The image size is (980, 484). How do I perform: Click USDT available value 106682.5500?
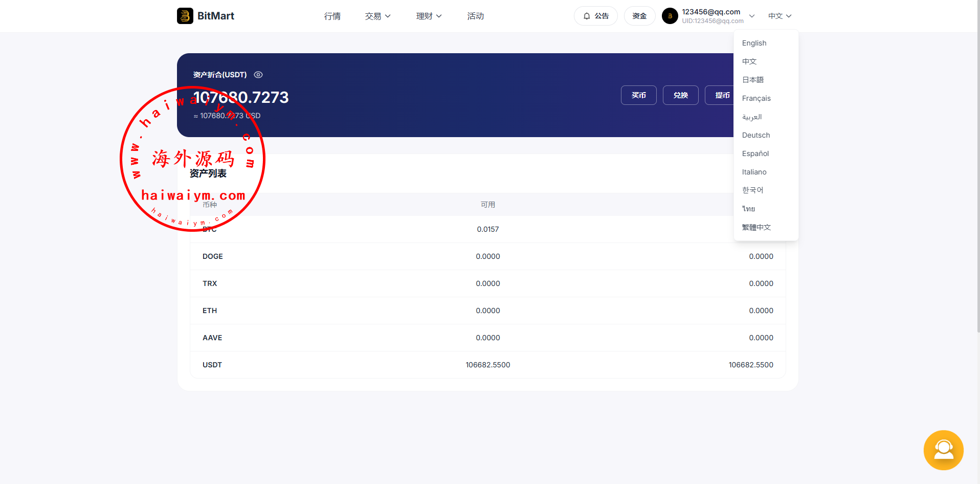click(488, 365)
